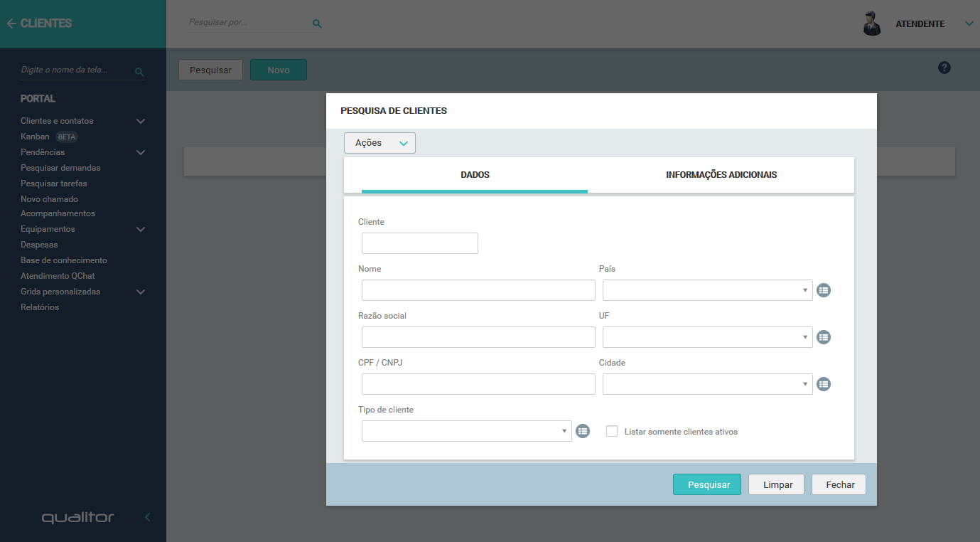Switch to the INFORMAÇÕES ADICIONAIS tab
980x542 pixels.
pyautogui.click(x=721, y=175)
